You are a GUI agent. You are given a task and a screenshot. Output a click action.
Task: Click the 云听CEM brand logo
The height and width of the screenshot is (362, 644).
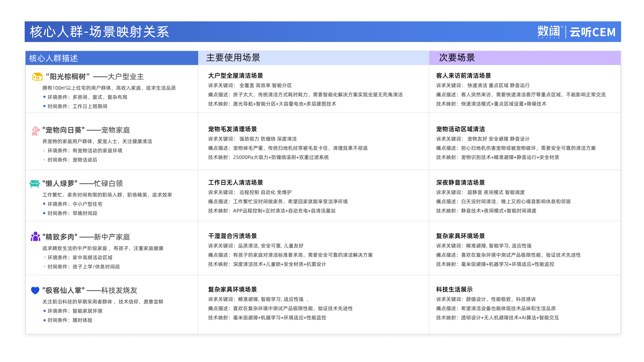[592, 32]
